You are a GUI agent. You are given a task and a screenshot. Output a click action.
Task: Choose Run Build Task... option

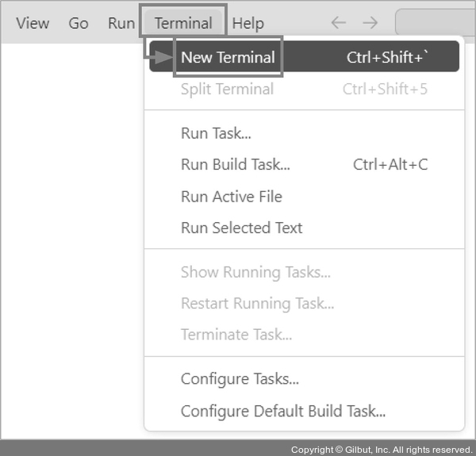(x=236, y=165)
